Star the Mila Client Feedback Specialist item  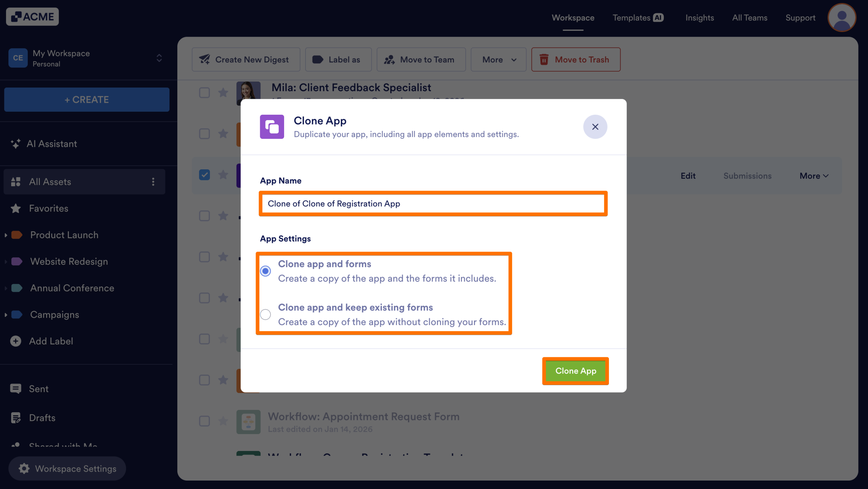coord(223,92)
